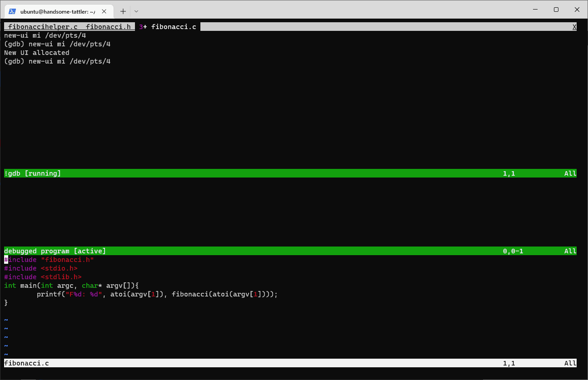Close the terminal window
Image resolution: width=588 pixels, height=380 pixels.
click(577, 10)
